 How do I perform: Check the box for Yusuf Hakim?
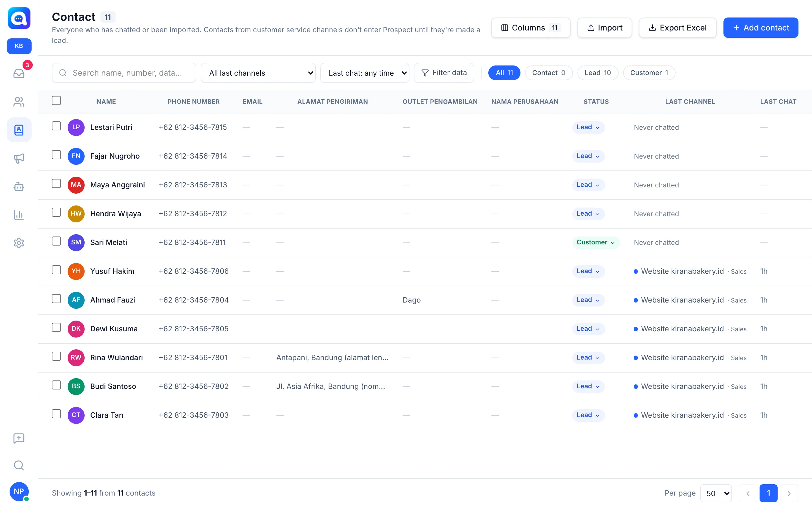point(56,270)
